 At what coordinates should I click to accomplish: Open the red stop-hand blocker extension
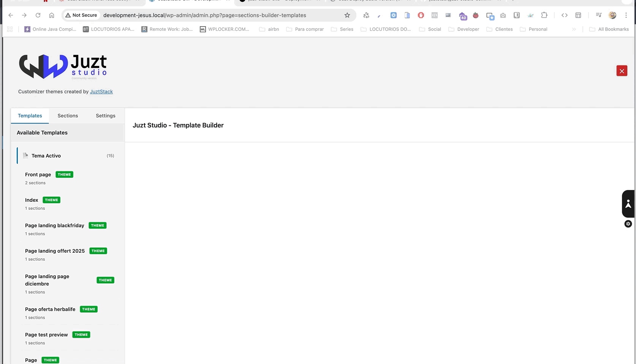pyautogui.click(x=421, y=15)
